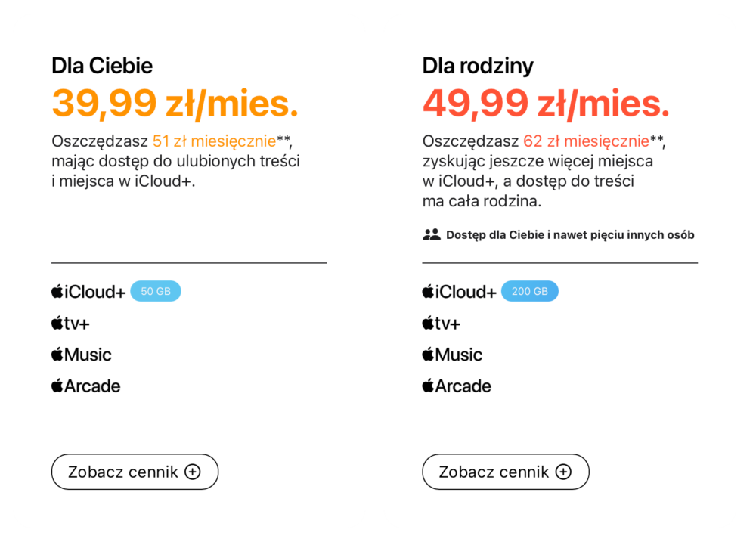Click the 50 GB storage badge

(156, 292)
